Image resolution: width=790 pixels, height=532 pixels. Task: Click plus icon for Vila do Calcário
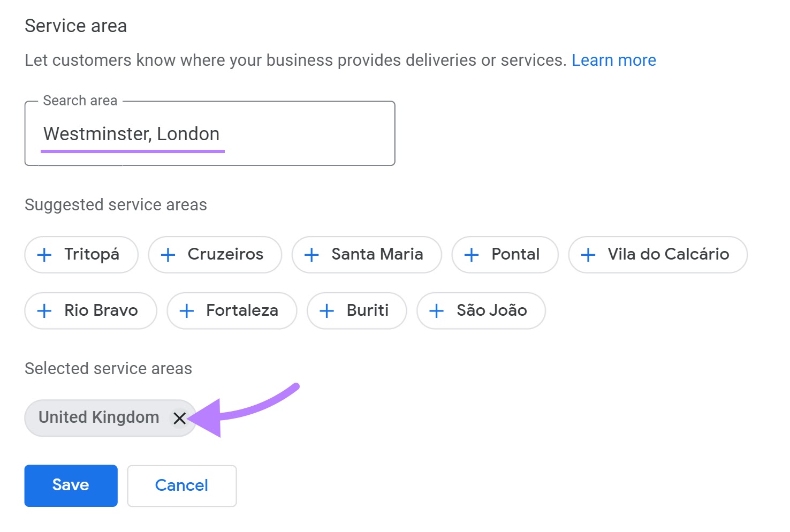[x=588, y=255]
